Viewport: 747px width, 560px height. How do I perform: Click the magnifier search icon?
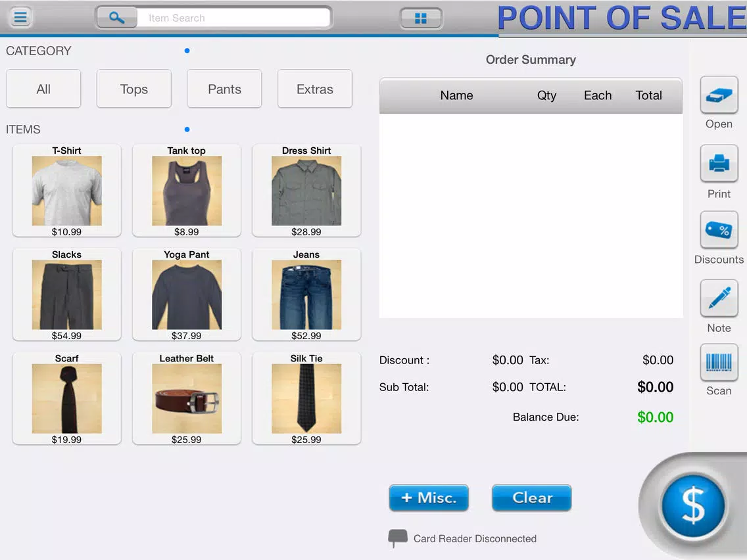click(117, 18)
